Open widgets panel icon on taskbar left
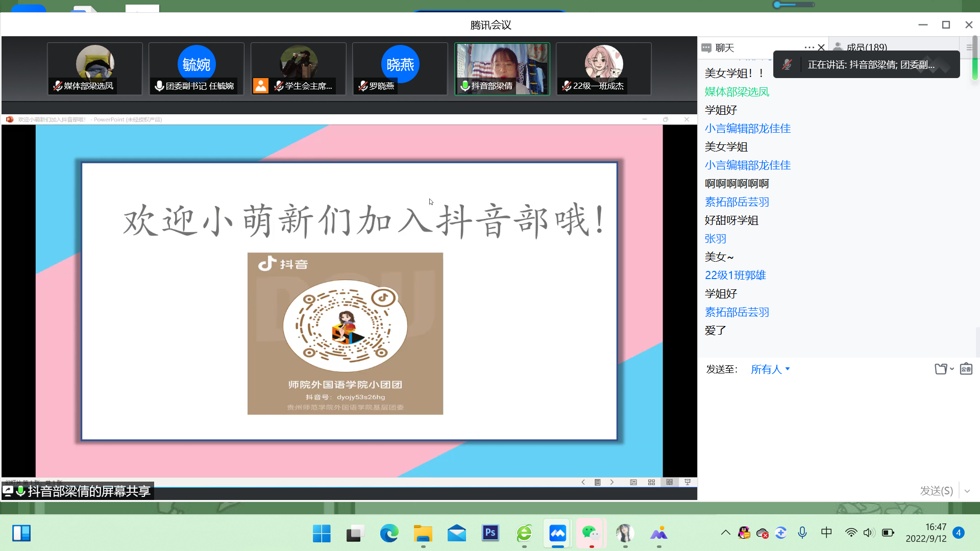The image size is (980, 551). 21,534
